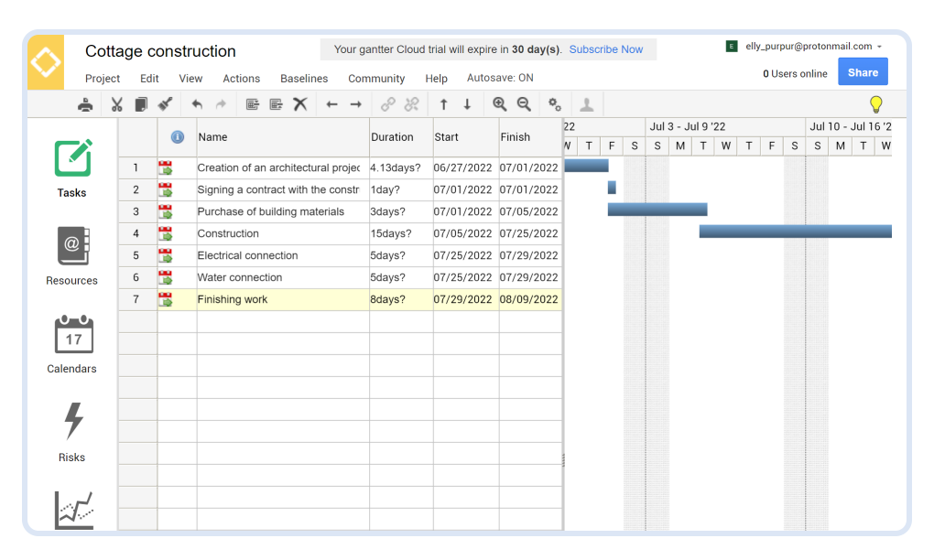Click the second Insert task icon

(x=277, y=104)
